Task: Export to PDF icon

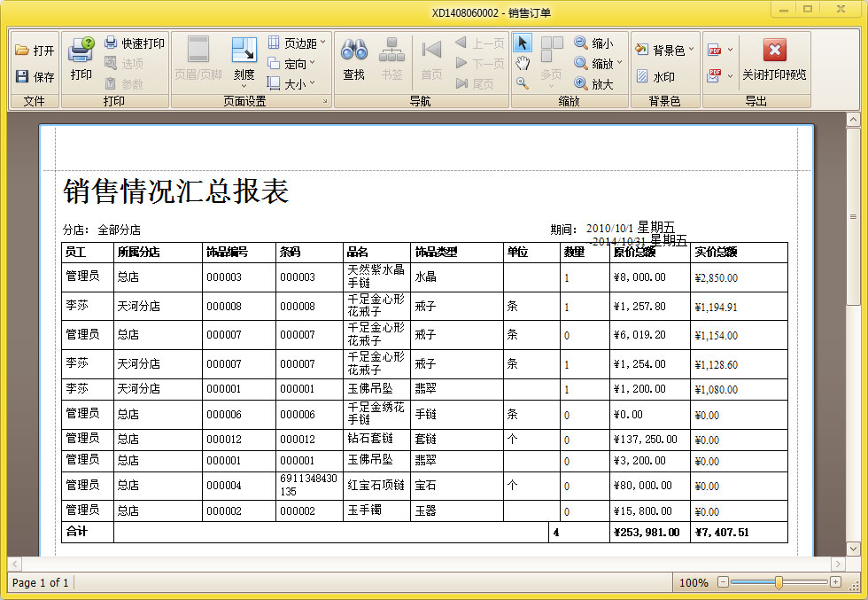Action: pos(715,50)
